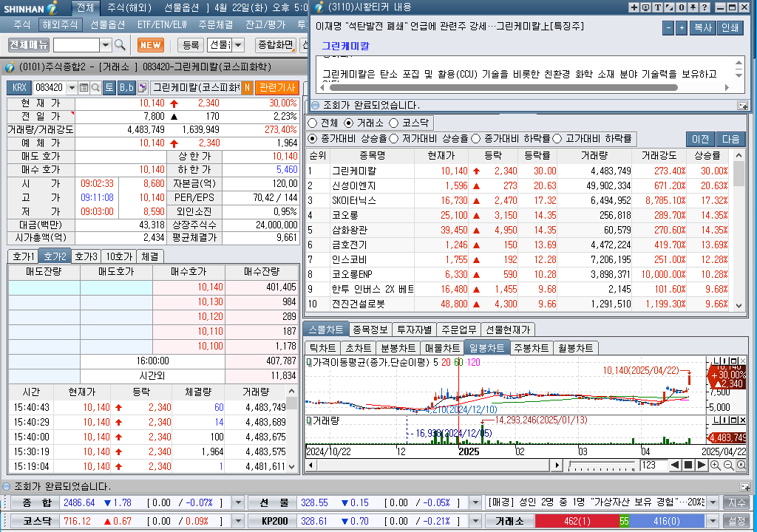The image size is (757, 532).
Task: Click the 관련기사 button
Action: 277,87
